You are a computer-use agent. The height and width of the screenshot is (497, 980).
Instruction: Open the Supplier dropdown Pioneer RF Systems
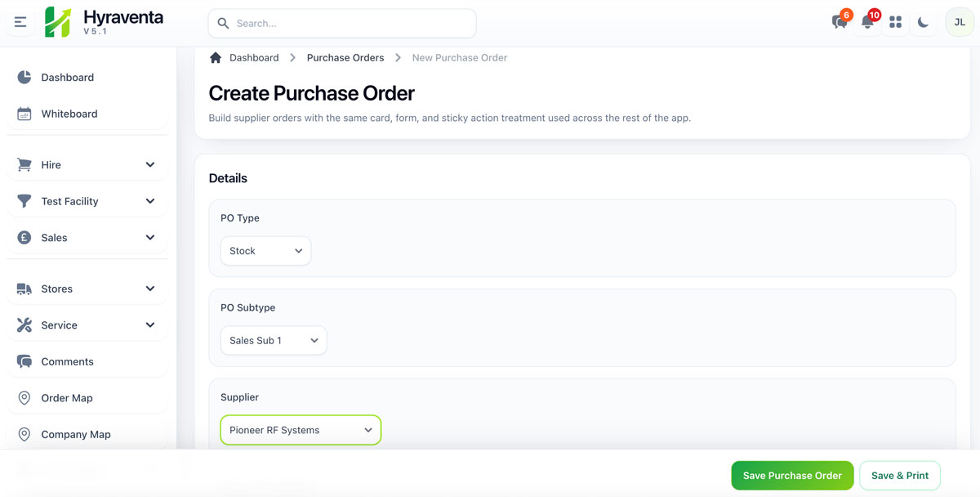(301, 430)
